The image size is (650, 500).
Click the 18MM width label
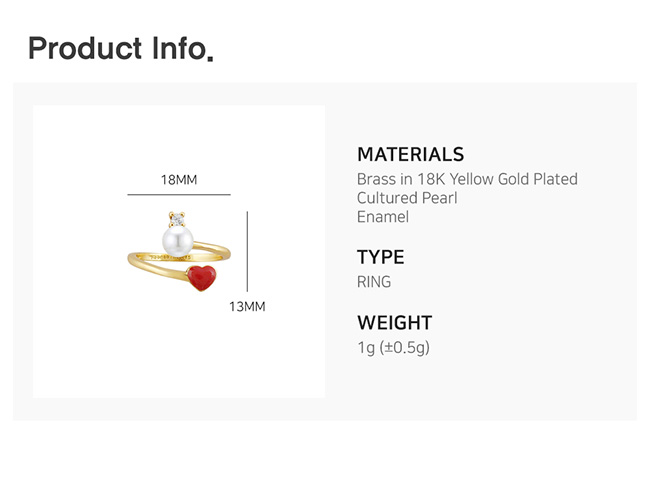pyautogui.click(x=179, y=180)
